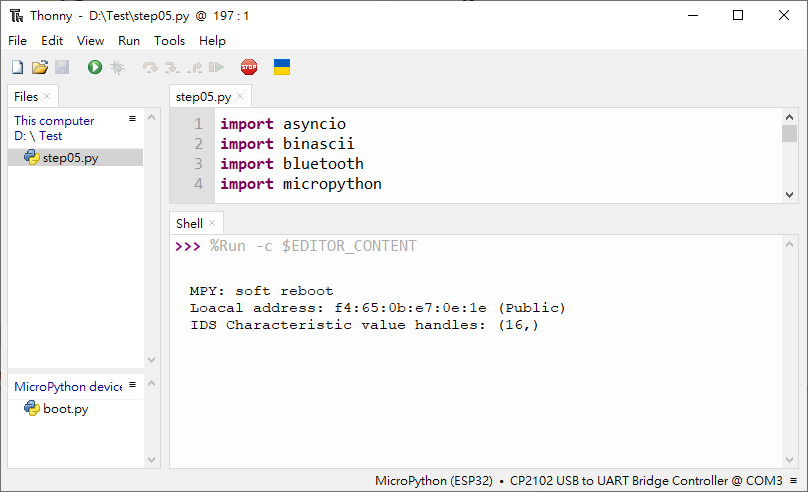
Task: Open a file using folder icon
Action: [x=40, y=67]
